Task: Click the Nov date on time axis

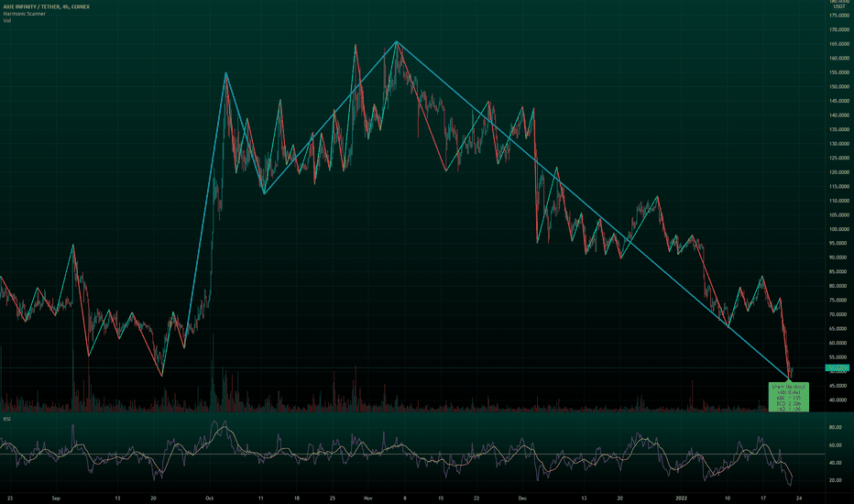Action: pos(368,498)
